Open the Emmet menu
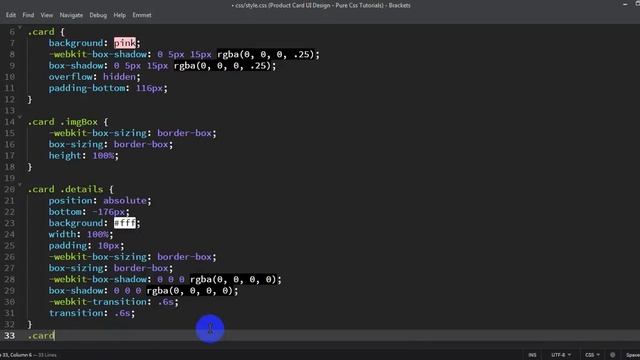640x360 pixels. tap(142, 15)
